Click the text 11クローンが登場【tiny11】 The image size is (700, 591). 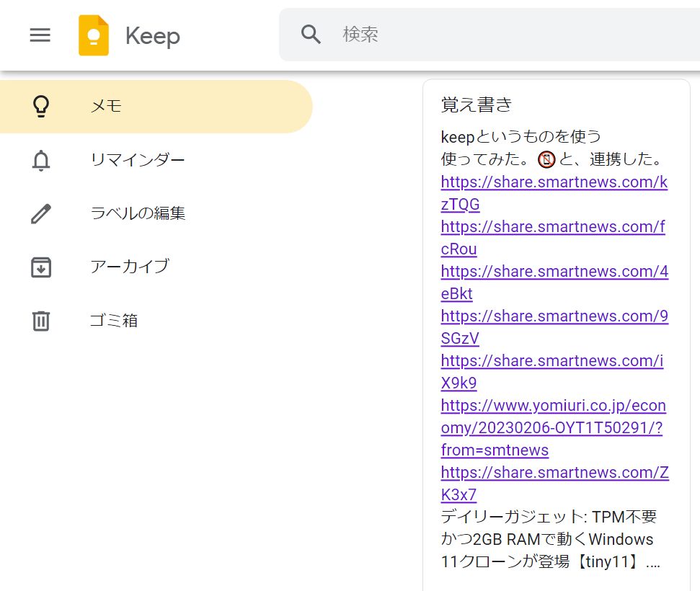pos(541,561)
